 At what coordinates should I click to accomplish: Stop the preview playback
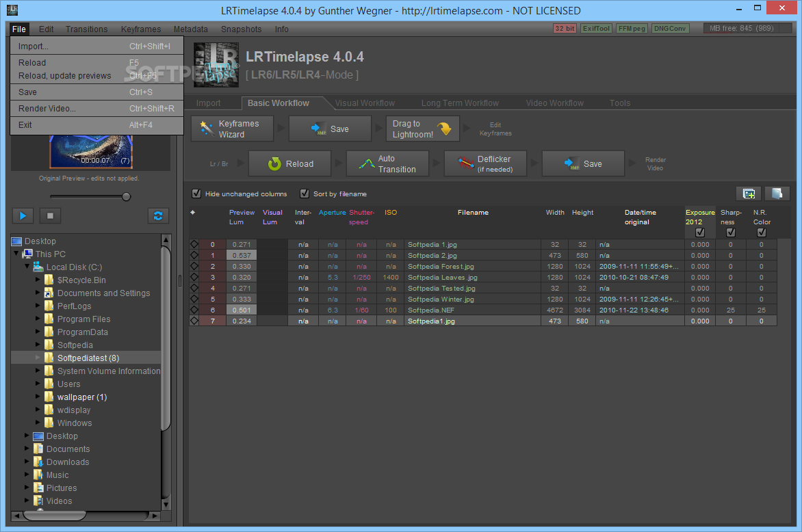[50, 215]
